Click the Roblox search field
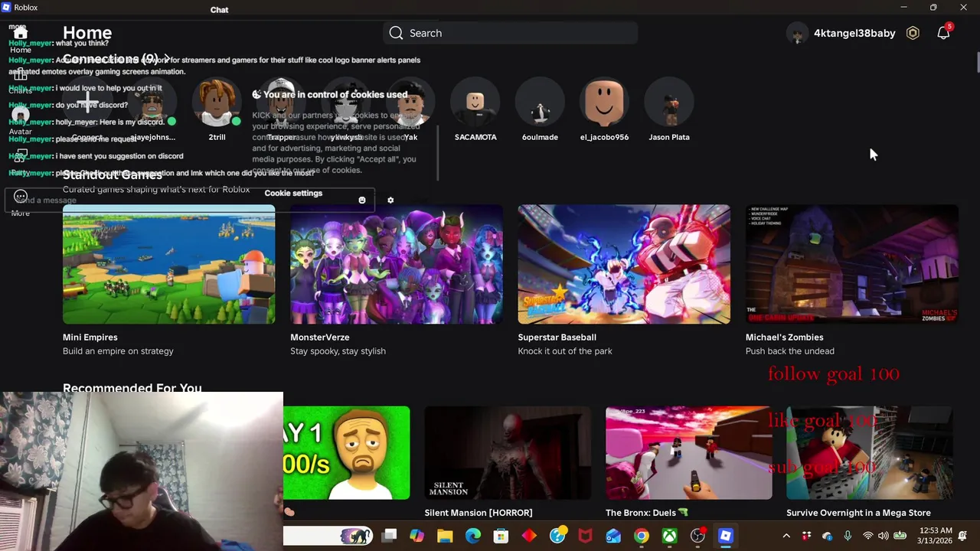Viewport: 980px width, 551px height. 510,33
